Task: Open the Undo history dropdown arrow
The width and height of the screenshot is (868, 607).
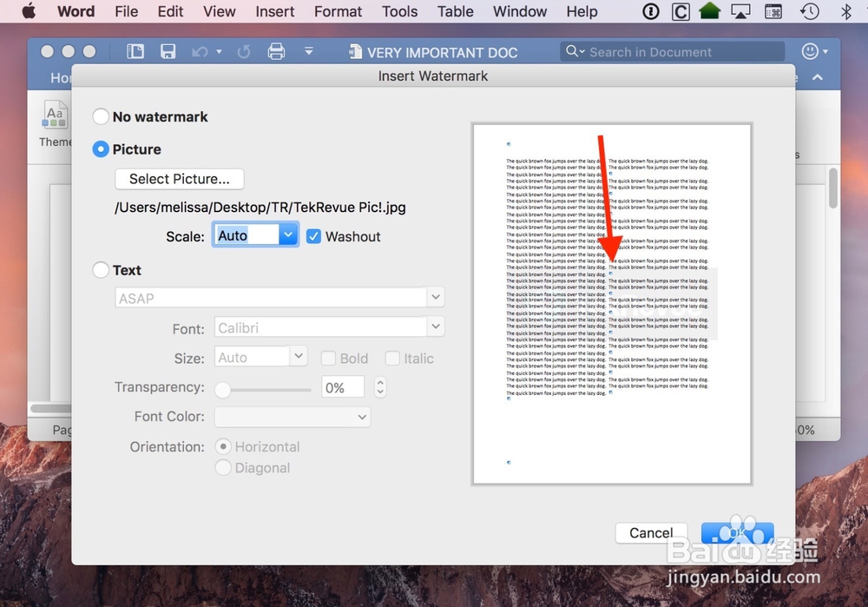Action: point(220,51)
